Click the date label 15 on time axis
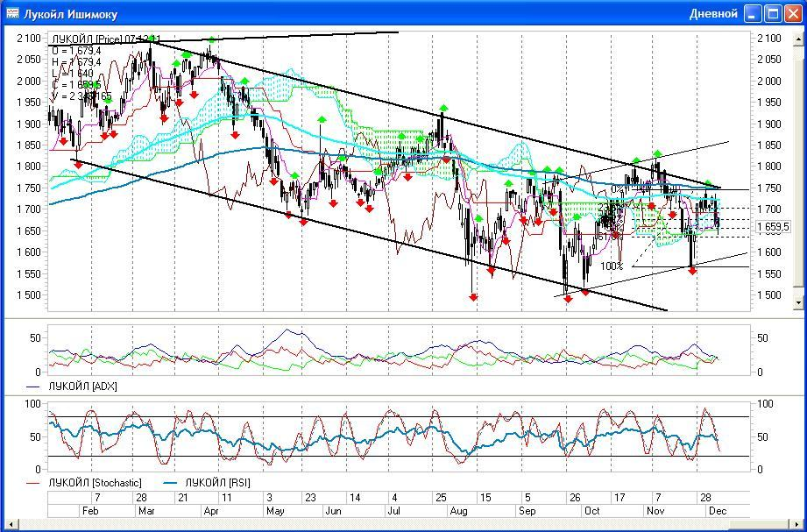This screenshot has width=807, height=532. point(485,498)
